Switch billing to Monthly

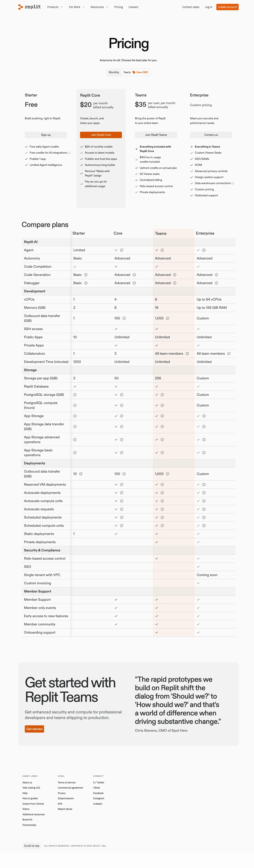(x=114, y=72)
